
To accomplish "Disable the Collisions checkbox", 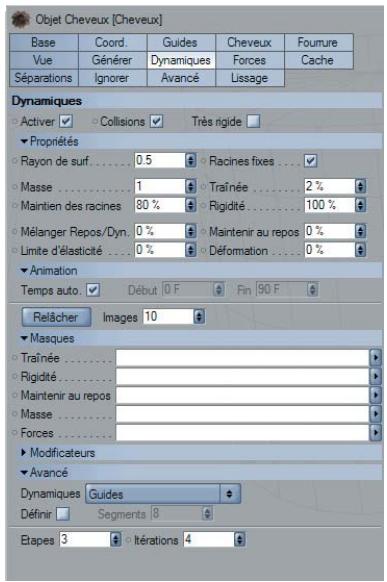I will [x=157, y=121].
